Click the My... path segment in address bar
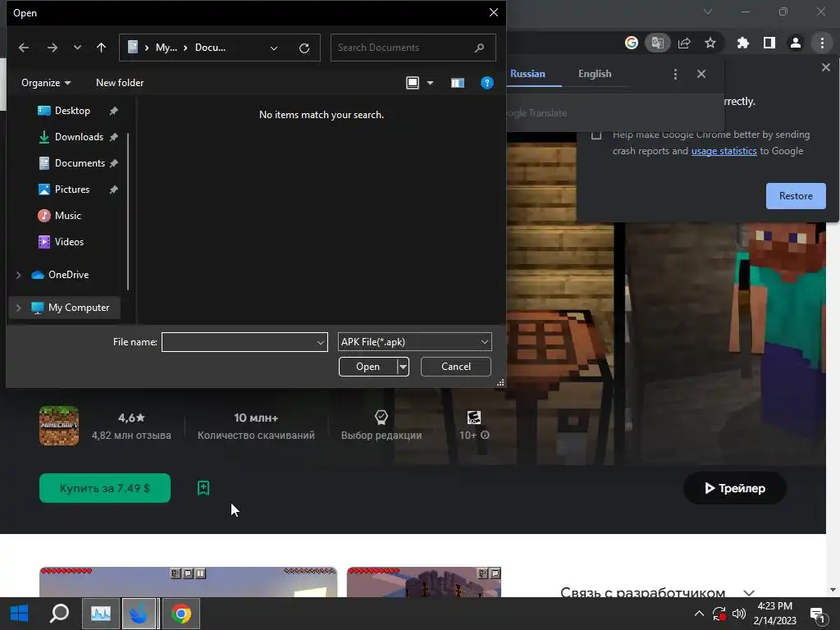840x630 pixels. click(x=166, y=48)
